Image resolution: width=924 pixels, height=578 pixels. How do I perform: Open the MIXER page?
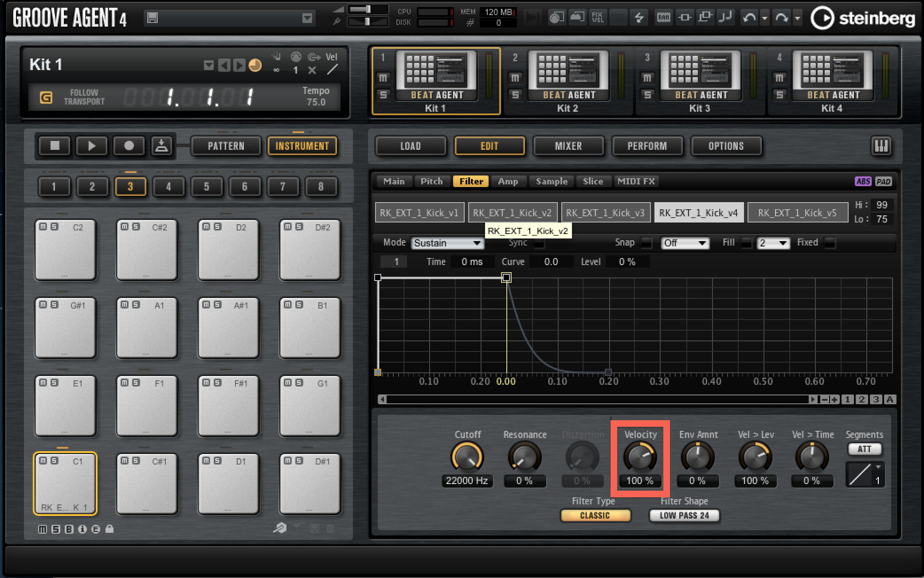(568, 146)
